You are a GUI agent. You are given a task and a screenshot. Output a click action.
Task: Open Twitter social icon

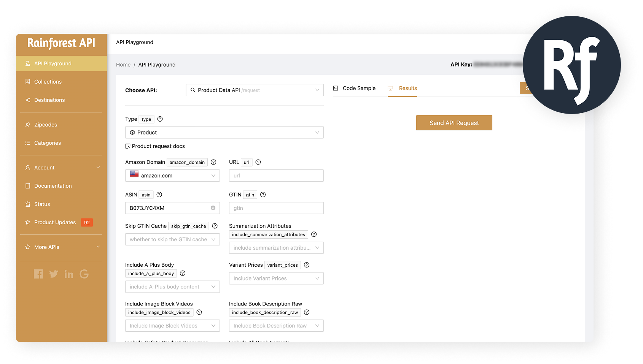click(54, 274)
